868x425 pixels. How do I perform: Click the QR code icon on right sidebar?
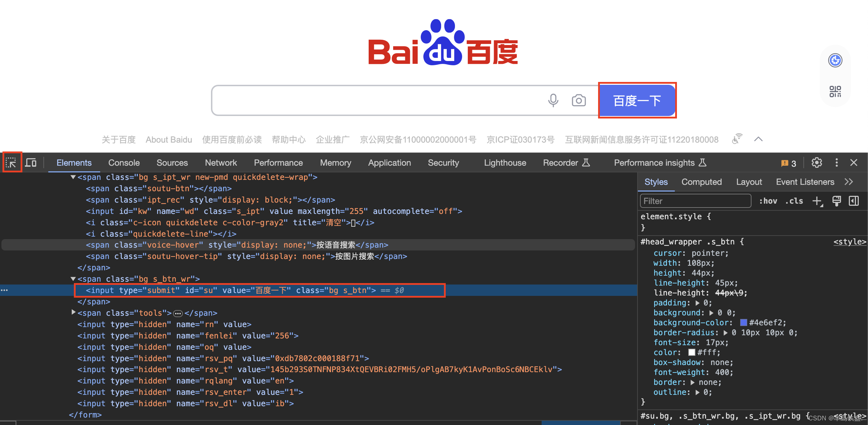(x=835, y=91)
